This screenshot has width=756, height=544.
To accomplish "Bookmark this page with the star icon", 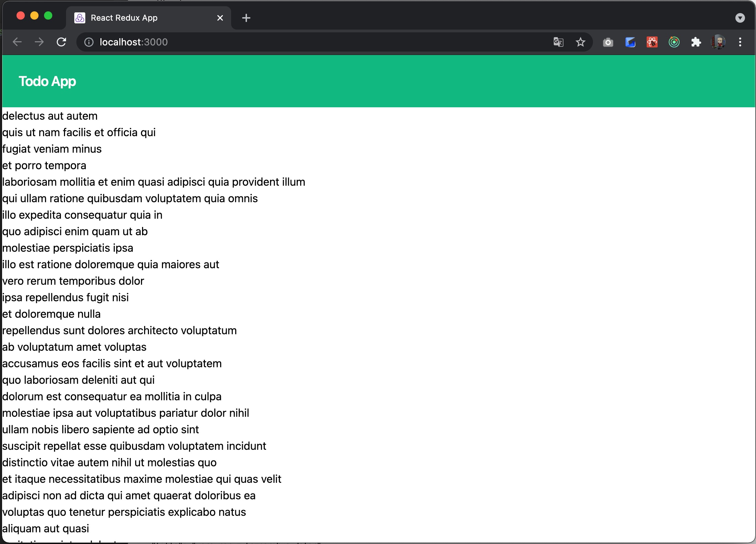I will point(580,42).
